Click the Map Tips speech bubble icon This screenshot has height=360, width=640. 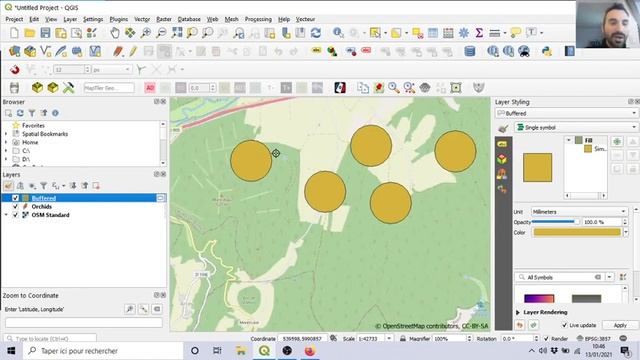point(516,33)
